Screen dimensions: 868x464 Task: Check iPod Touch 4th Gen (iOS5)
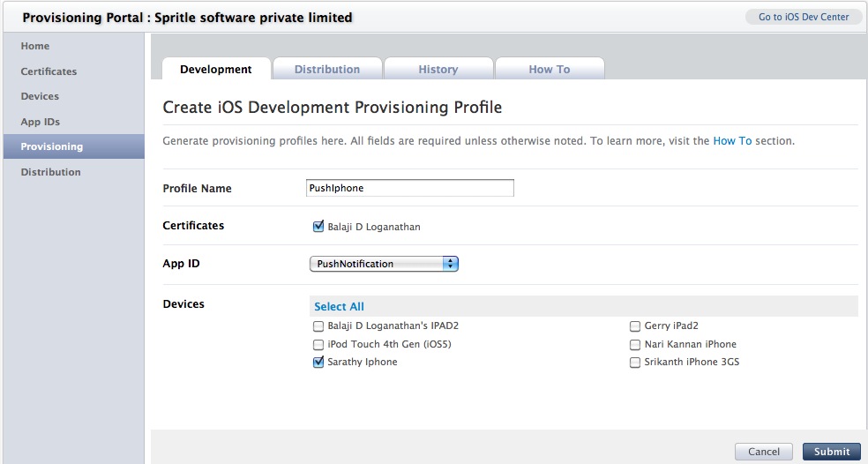point(318,344)
